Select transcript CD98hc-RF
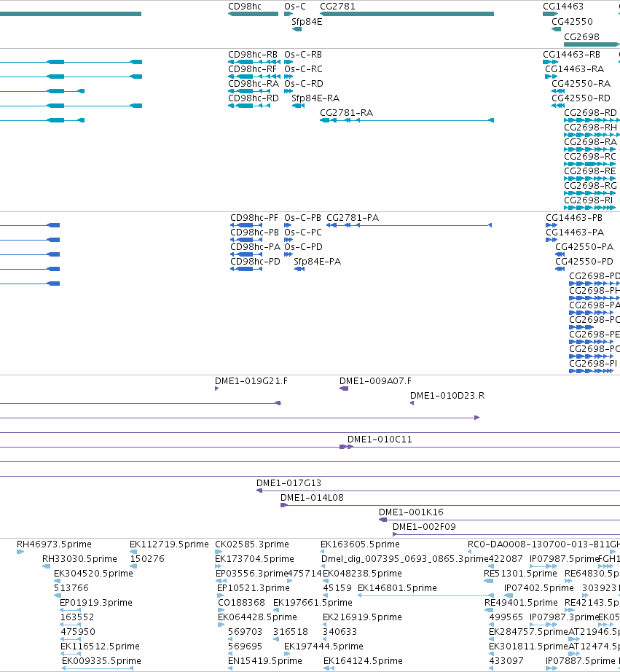This screenshot has width=620, height=672. click(254, 77)
